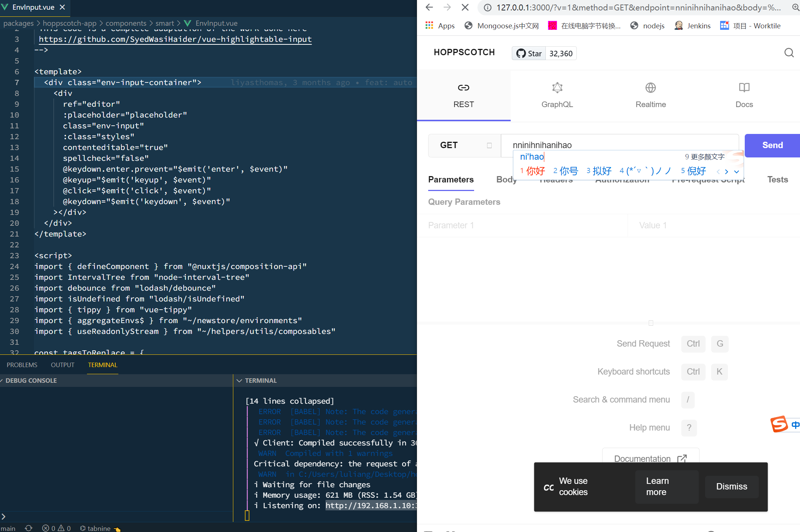Close the EnvInput.vue editor tab
Screen dimensions: 800x532
[x=62, y=7]
